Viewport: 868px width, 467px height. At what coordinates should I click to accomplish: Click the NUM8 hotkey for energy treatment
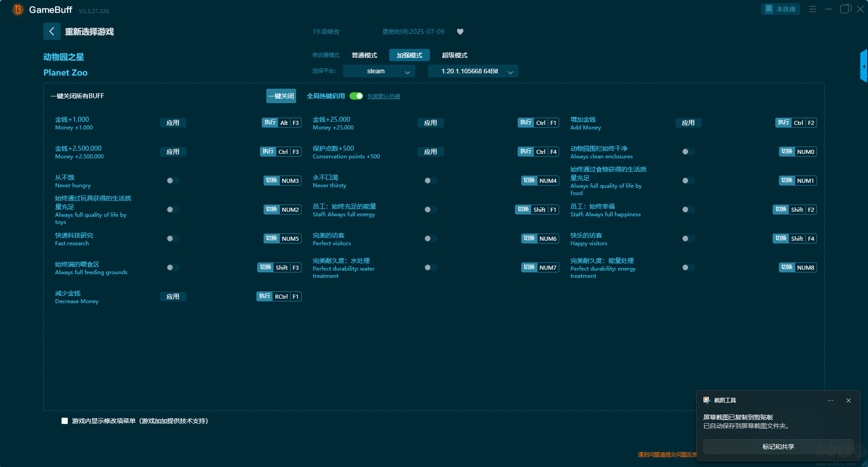[797, 267]
